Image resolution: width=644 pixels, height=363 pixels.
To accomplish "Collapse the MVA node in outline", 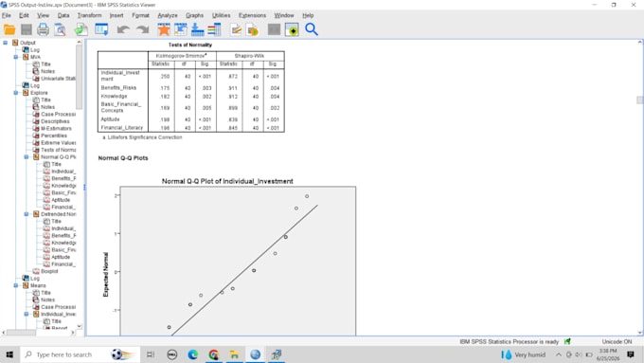I will pyautogui.click(x=16, y=57).
